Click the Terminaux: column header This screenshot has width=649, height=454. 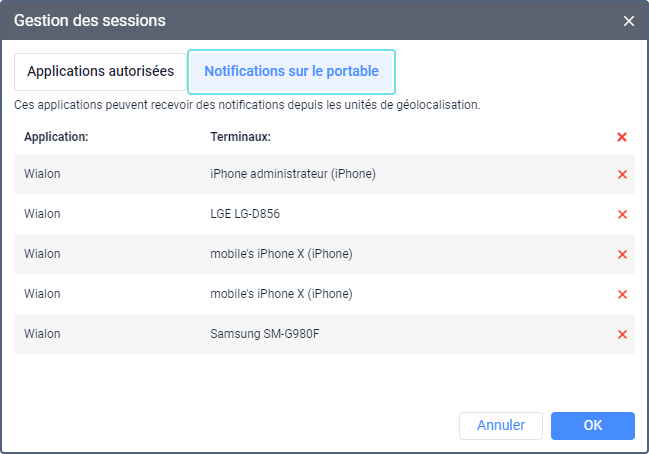tap(241, 136)
